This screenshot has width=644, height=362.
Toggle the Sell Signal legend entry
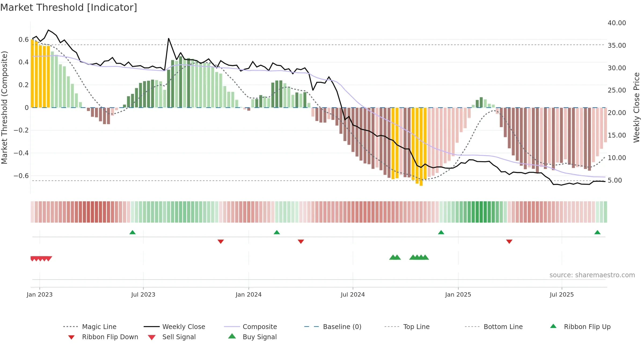click(x=172, y=337)
